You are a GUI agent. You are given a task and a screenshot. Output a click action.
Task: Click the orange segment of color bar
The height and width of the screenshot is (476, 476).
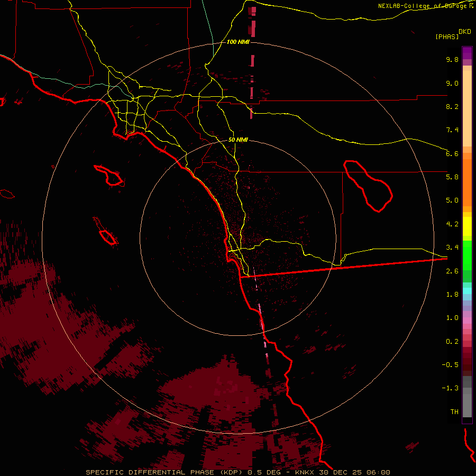pyautogui.click(x=467, y=182)
